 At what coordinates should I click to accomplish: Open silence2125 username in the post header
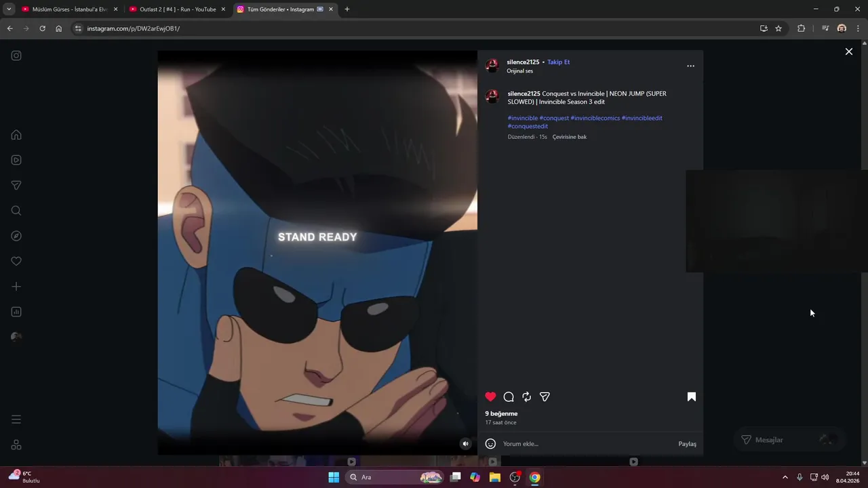pyautogui.click(x=523, y=62)
